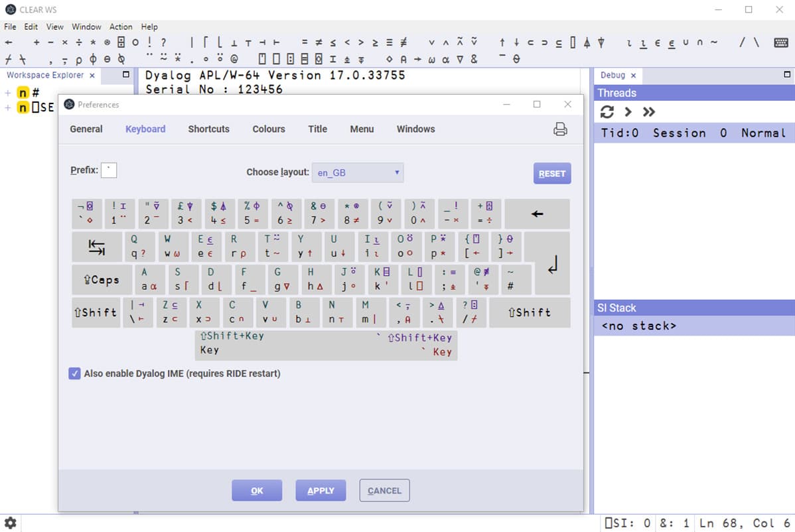Switch to the General preferences tab

click(86, 129)
